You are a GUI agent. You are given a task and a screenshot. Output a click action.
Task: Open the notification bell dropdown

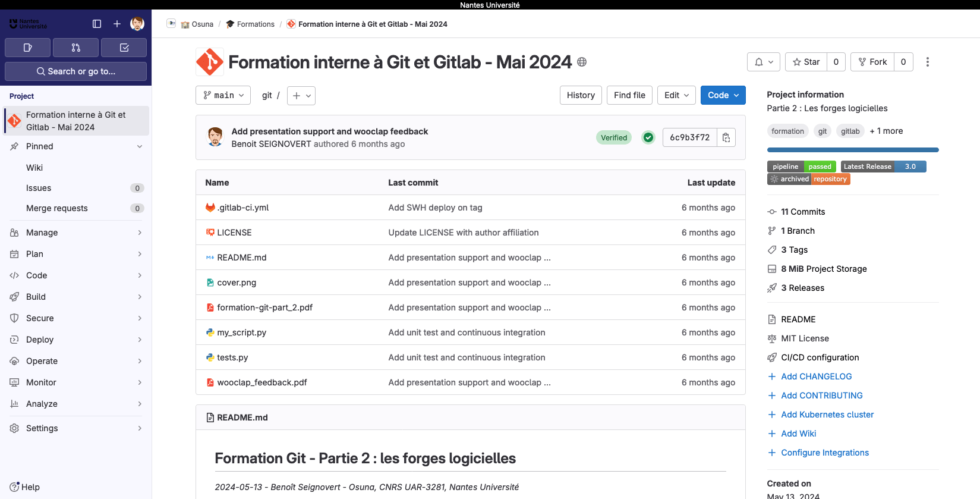tap(764, 62)
